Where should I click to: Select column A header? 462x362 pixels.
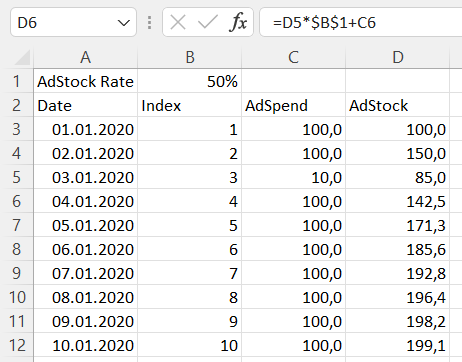(x=86, y=58)
